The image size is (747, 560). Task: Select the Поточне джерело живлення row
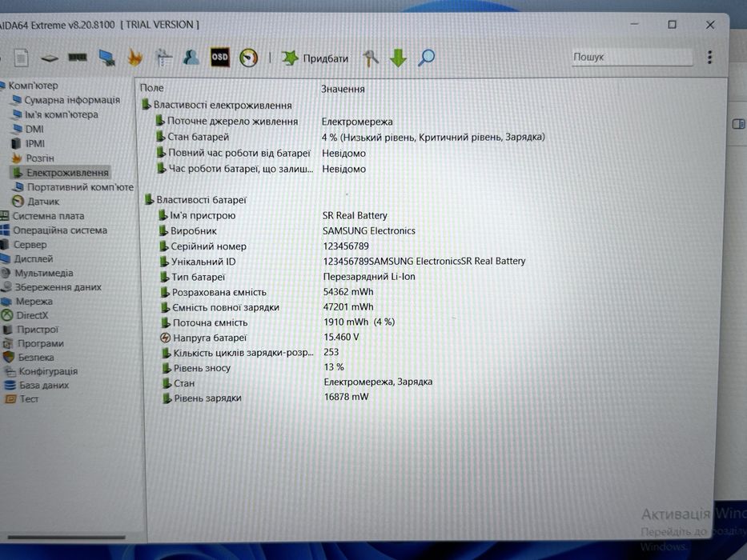pyautogui.click(x=275, y=122)
